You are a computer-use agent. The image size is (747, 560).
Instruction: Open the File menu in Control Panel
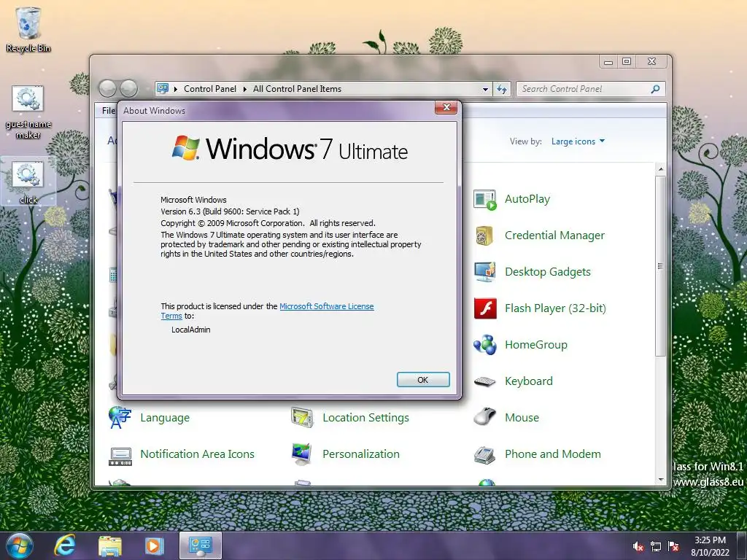tap(109, 111)
